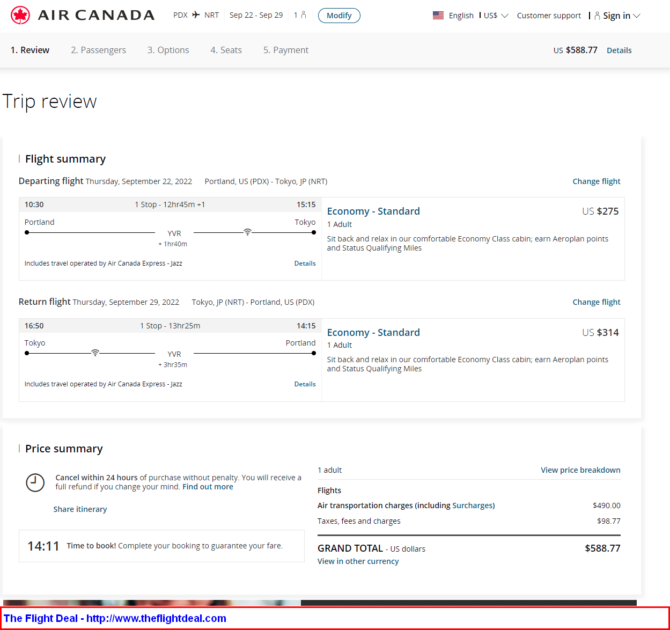Change the return flight

coord(596,302)
